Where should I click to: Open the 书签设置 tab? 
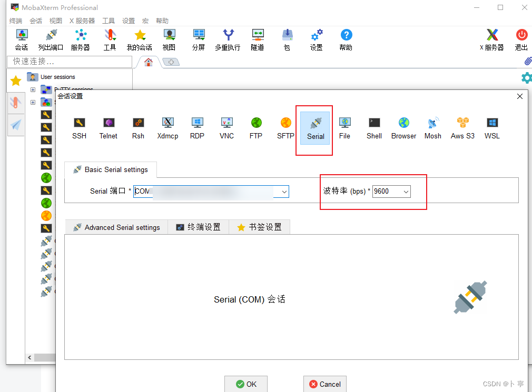click(x=260, y=227)
